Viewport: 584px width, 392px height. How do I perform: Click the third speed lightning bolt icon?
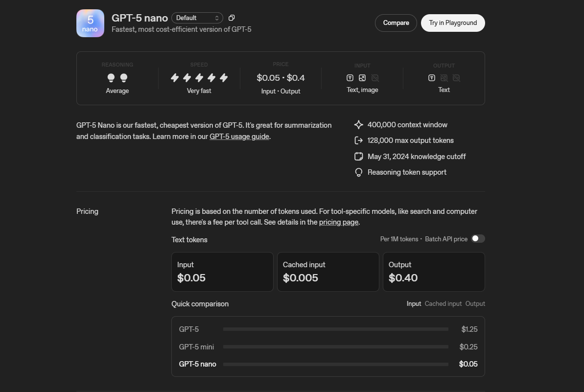point(199,78)
